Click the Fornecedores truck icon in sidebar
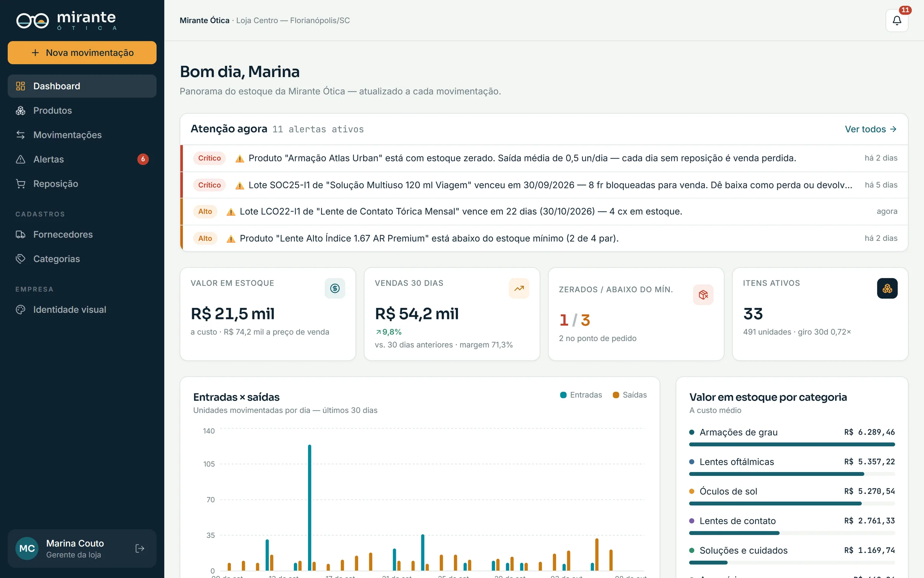The width and height of the screenshot is (924, 578). 20,234
